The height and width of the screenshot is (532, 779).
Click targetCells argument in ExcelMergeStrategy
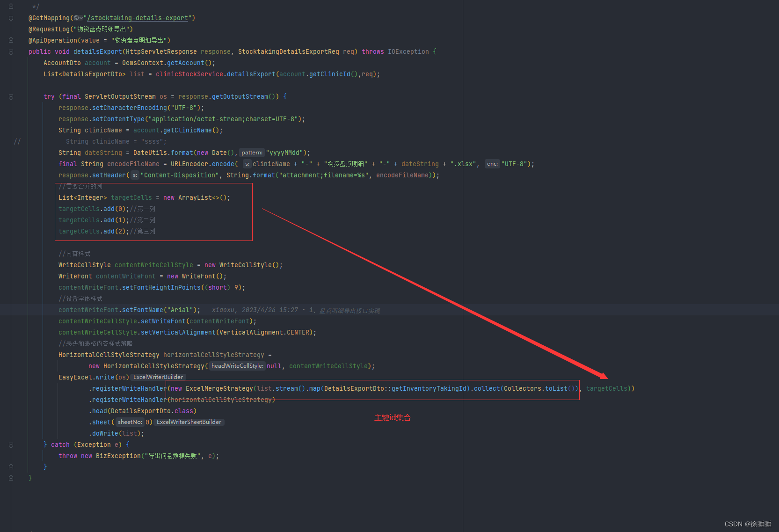point(607,389)
